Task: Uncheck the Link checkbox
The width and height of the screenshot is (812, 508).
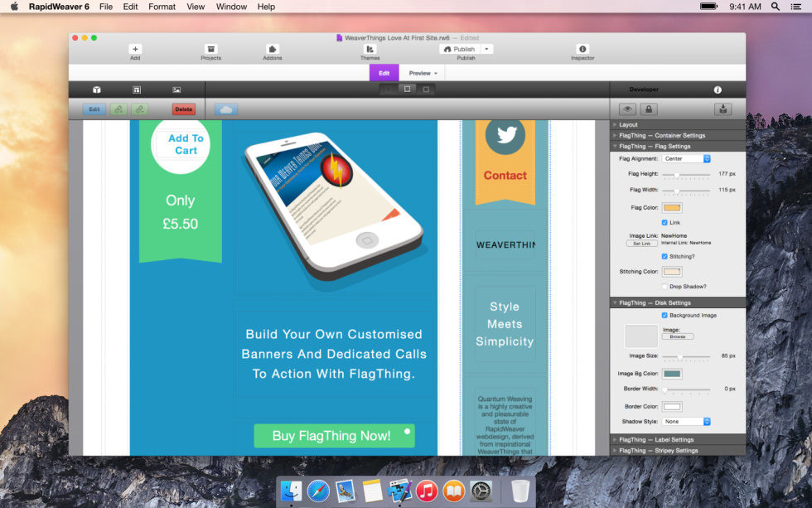Action: tap(665, 223)
